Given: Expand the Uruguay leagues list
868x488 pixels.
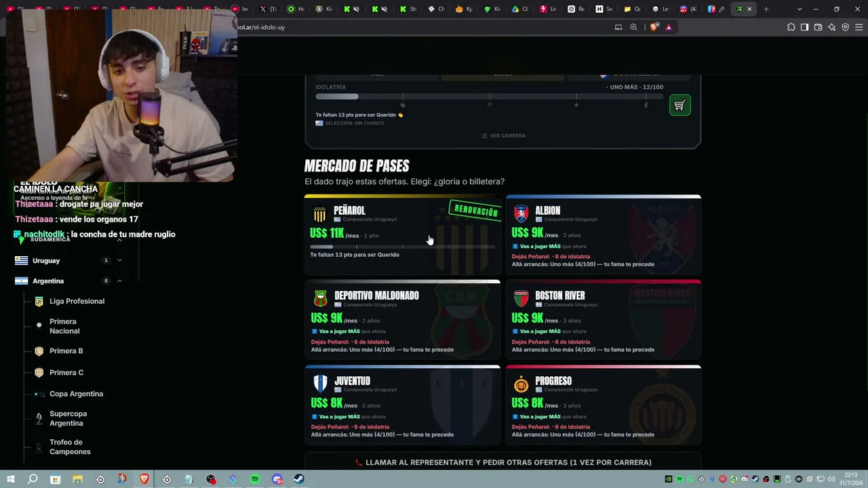Looking at the screenshot, I should click(x=119, y=260).
